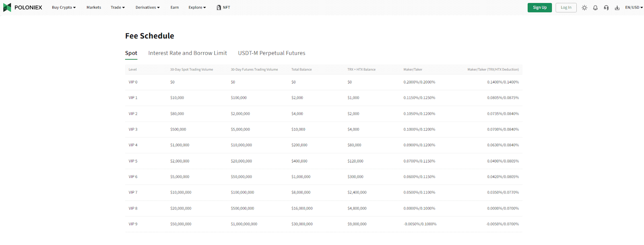
Task: Click the $8,000,000 total balance cell
Action: pyautogui.click(x=301, y=193)
